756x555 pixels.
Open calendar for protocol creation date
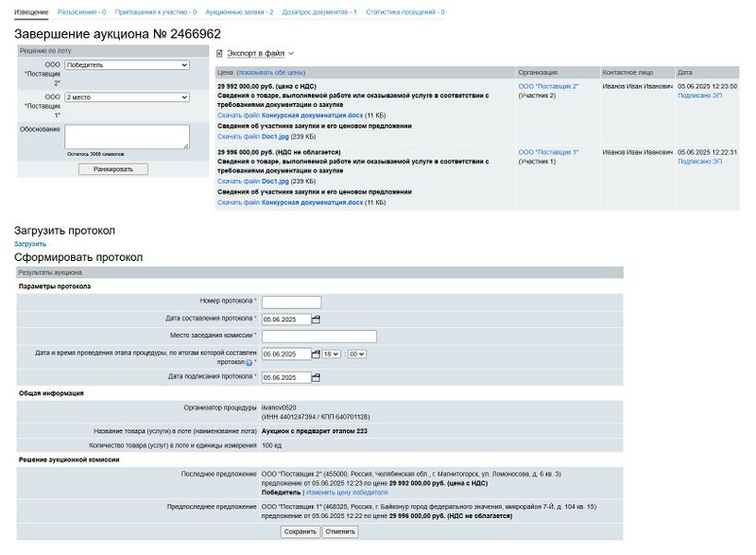tap(316, 319)
